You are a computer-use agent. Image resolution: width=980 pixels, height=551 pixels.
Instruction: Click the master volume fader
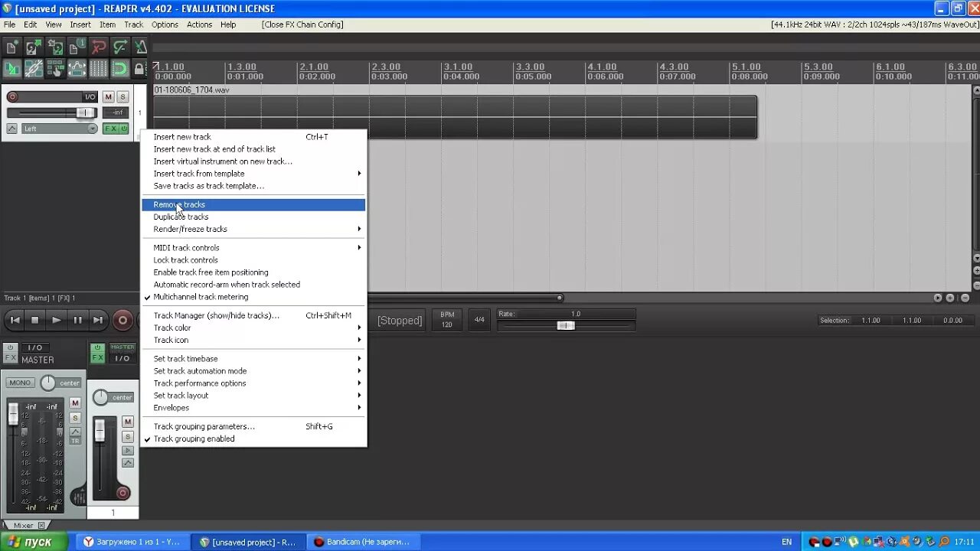coord(13,414)
